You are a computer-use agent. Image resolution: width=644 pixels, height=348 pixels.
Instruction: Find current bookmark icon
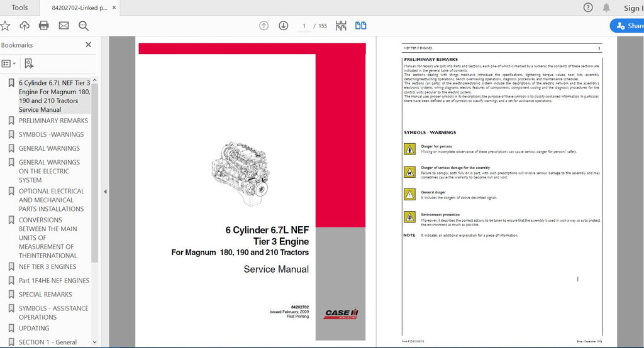[29, 63]
